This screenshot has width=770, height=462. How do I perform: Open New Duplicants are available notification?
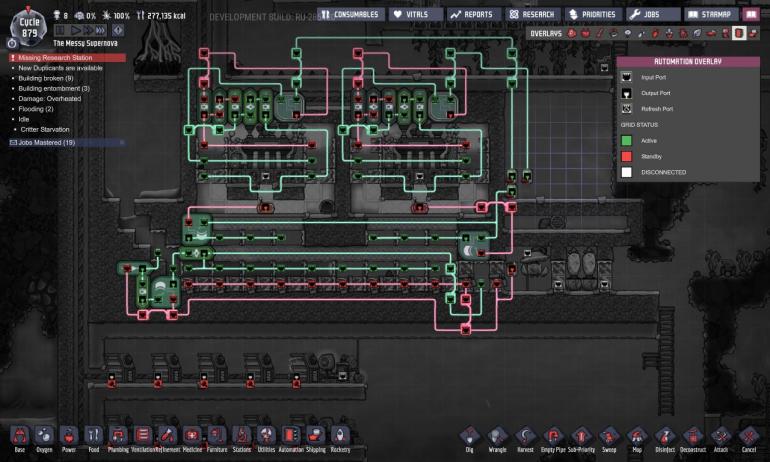(x=60, y=68)
